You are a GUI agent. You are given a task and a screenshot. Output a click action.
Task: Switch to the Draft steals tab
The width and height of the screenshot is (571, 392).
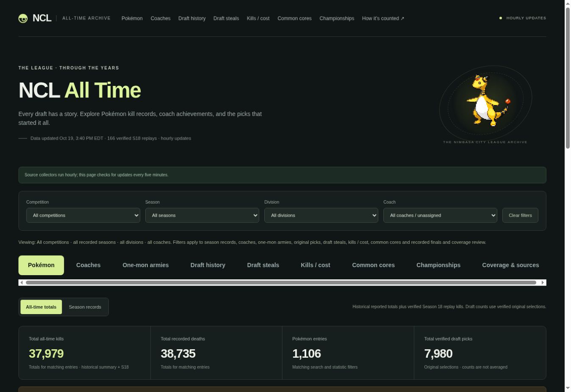pyautogui.click(x=263, y=265)
